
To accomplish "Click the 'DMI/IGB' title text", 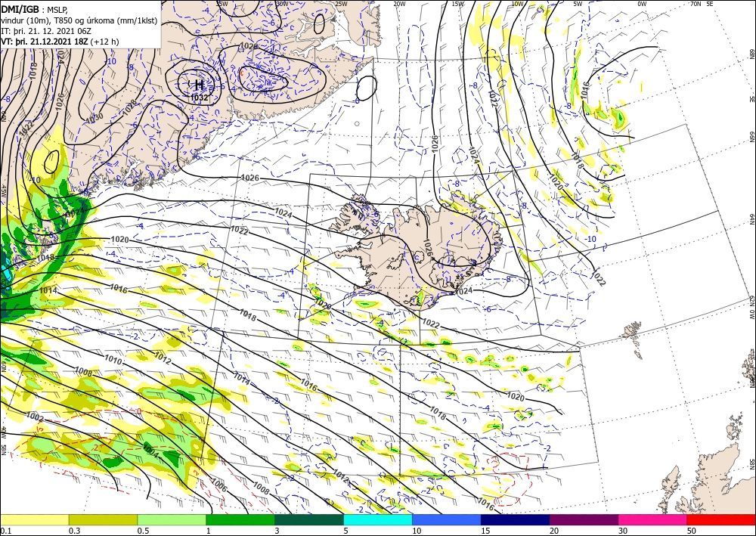I will (x=20, y=8).
